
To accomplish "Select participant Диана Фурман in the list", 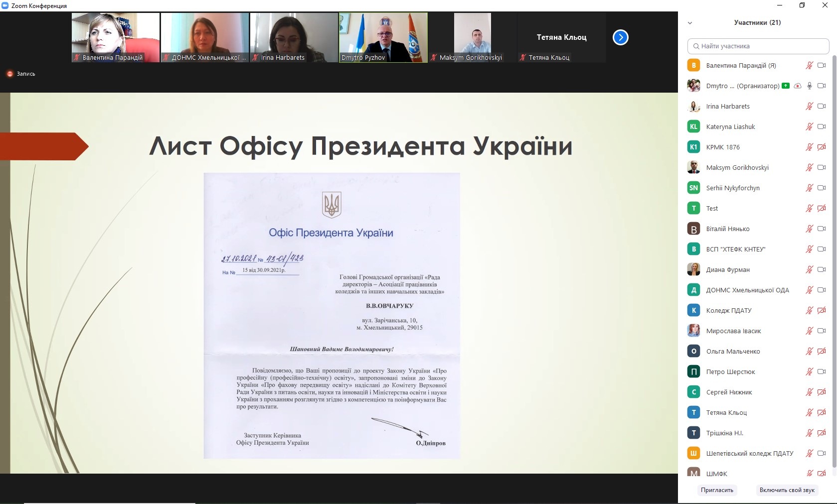I will (727, 269).
